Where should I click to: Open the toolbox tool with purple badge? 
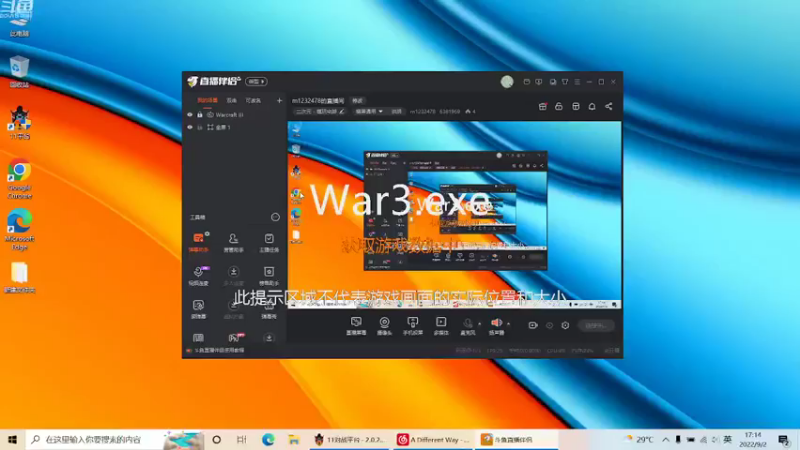198,276
